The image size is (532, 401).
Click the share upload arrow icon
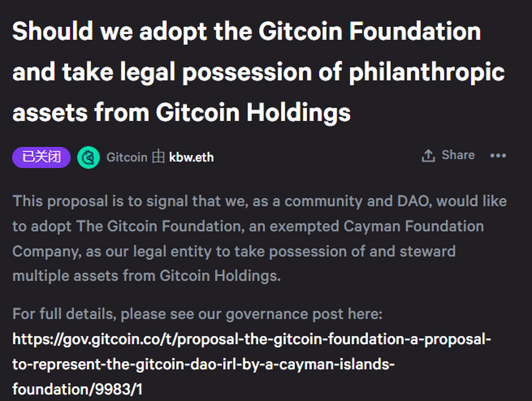click(428, 156)
